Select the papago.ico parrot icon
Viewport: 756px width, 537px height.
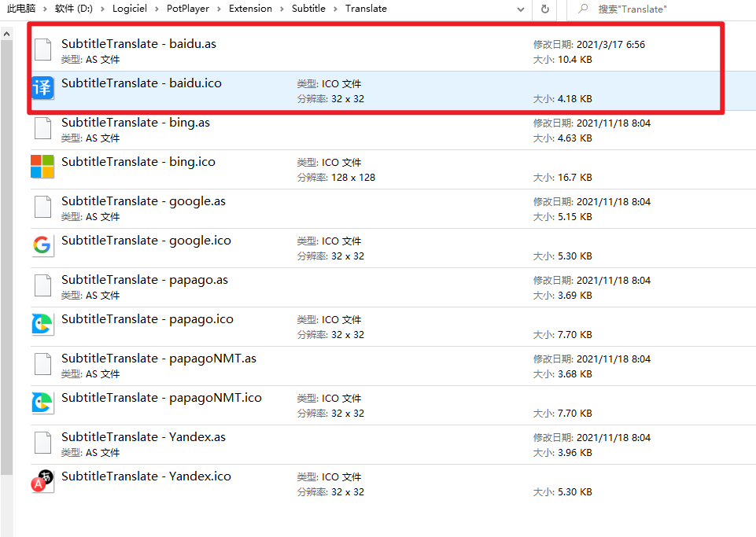click(42, 324)
